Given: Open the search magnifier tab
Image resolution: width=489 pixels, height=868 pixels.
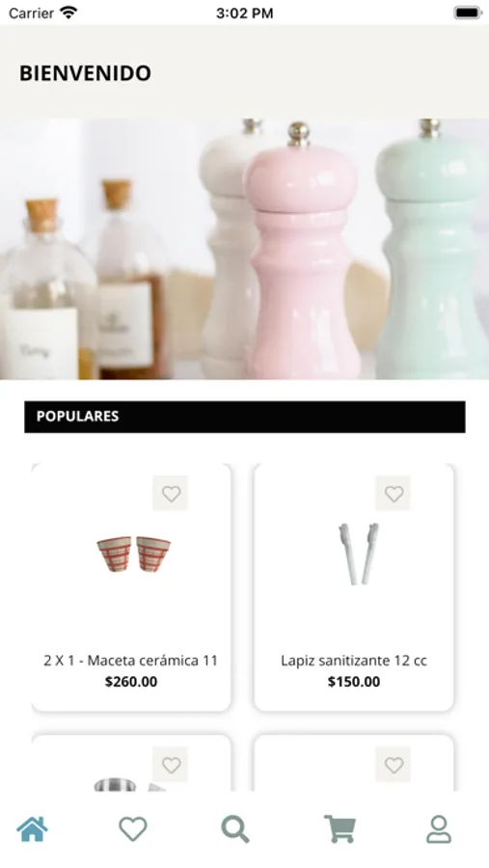Looking at the screenshot, I should coord(235,828).
